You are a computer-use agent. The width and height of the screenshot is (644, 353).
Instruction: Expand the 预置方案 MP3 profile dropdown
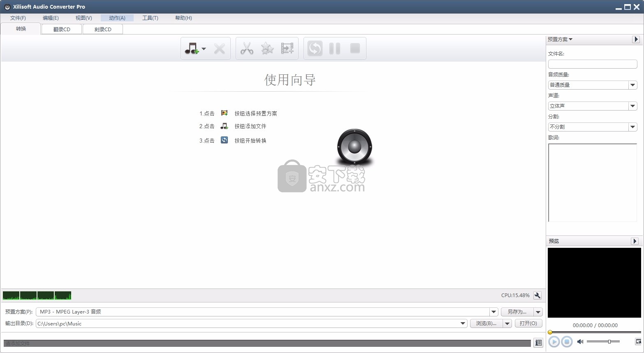point(494,312)
